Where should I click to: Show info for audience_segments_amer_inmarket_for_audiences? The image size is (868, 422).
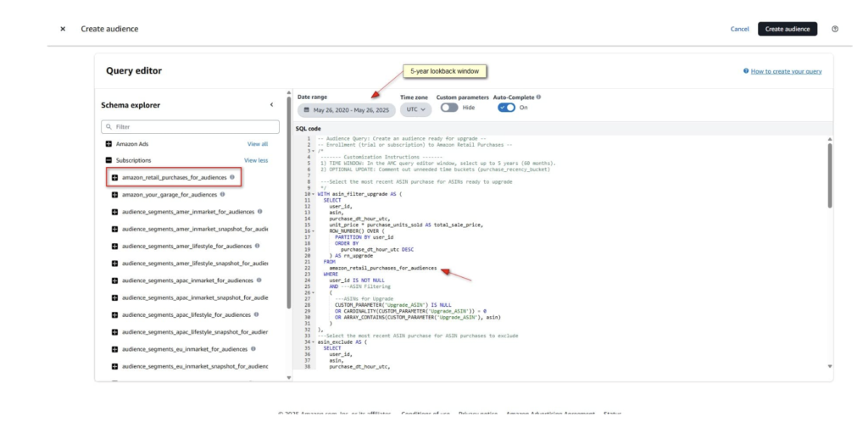point(259,211)
